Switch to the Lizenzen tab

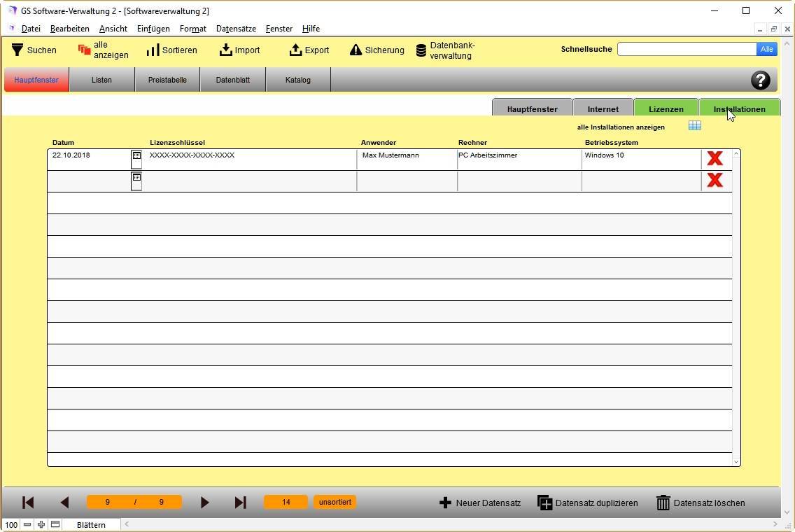[x=666, y=108]
